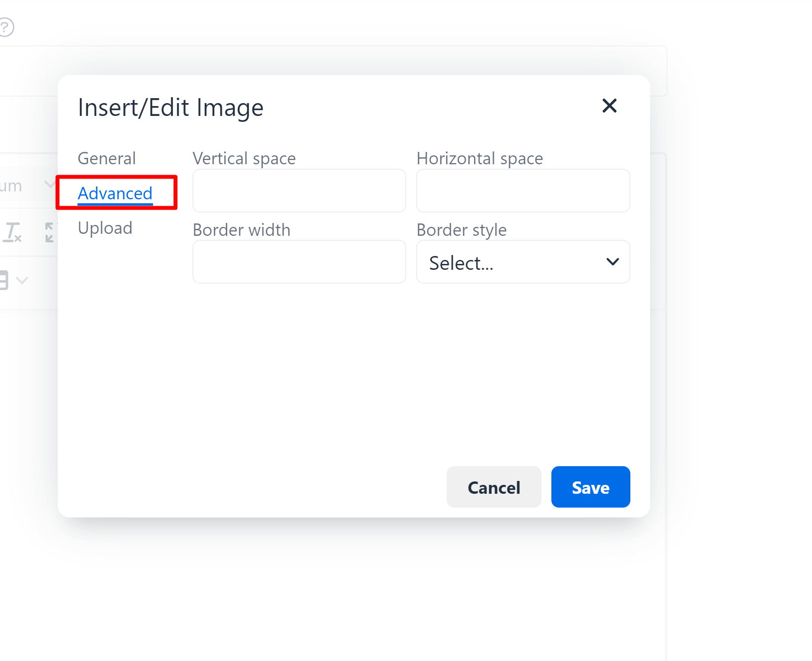Image resolution: width=812 pixels, height=661 pixels.
Task: Save the image settings
Action: coord(590,487)
